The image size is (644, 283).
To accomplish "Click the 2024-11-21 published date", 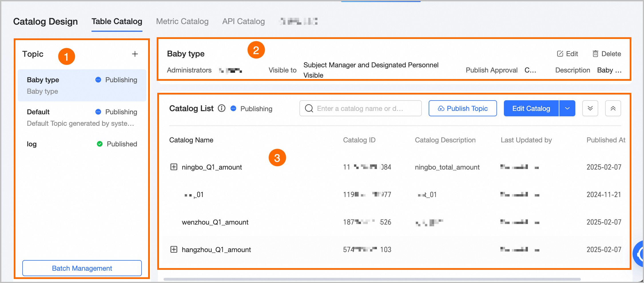I will click(x=604, y=194).
